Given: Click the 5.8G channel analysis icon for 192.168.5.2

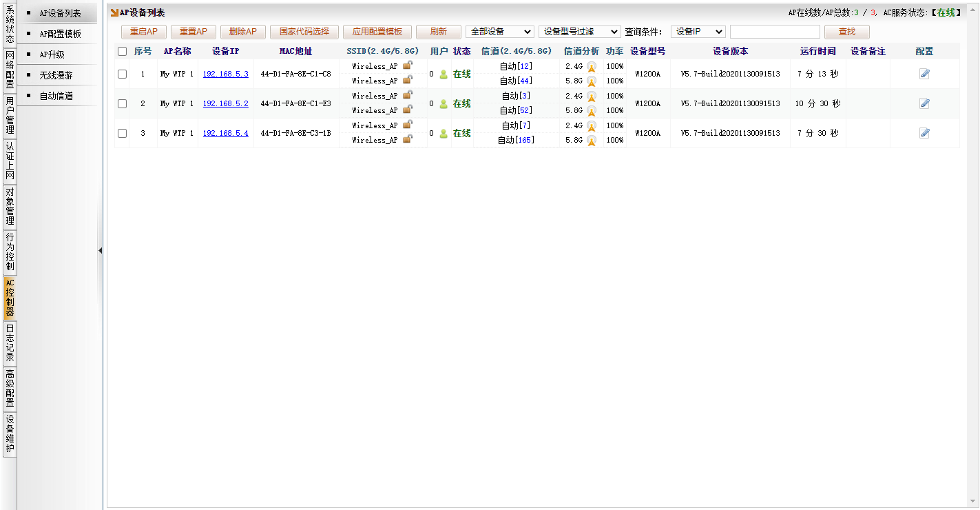Looking at the screenshot, I should tap(591, 111).
